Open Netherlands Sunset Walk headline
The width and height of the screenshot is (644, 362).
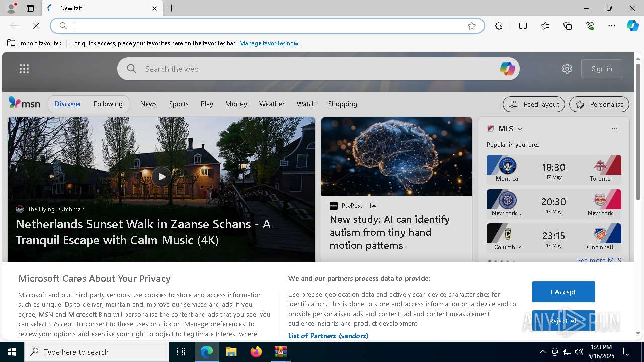tap(143, 232)
